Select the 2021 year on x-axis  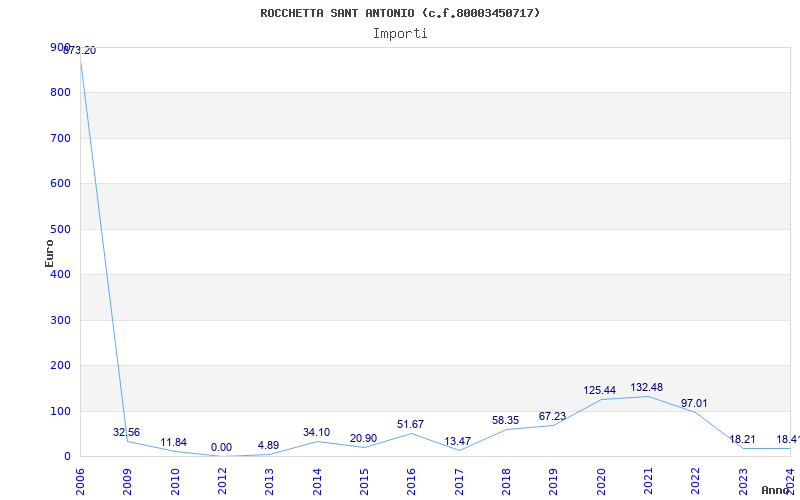(x=648, y=481)
